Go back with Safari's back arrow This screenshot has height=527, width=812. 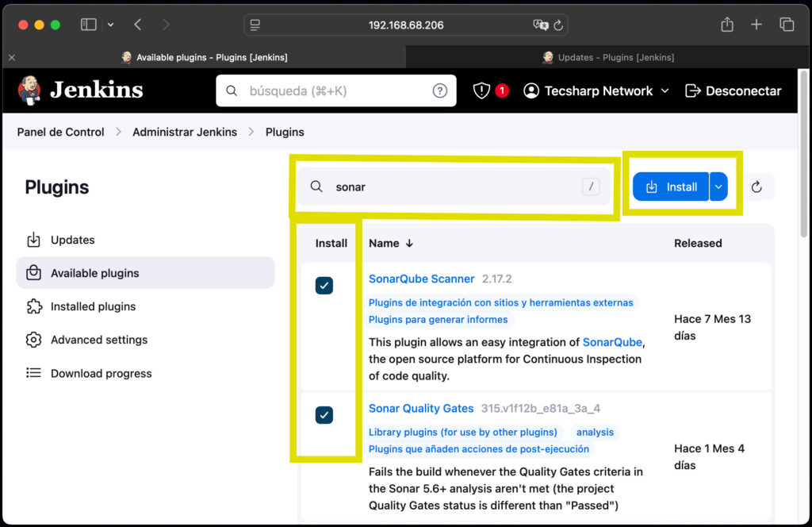138,25
